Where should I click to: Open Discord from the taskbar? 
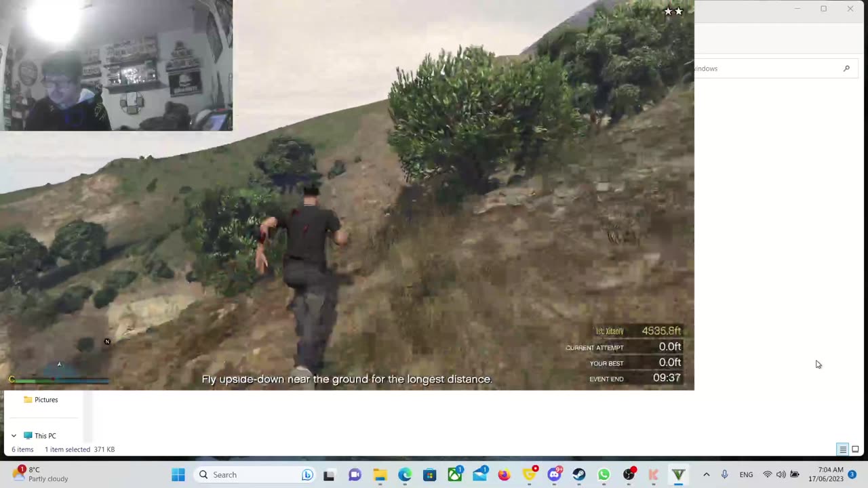(555, 474)
